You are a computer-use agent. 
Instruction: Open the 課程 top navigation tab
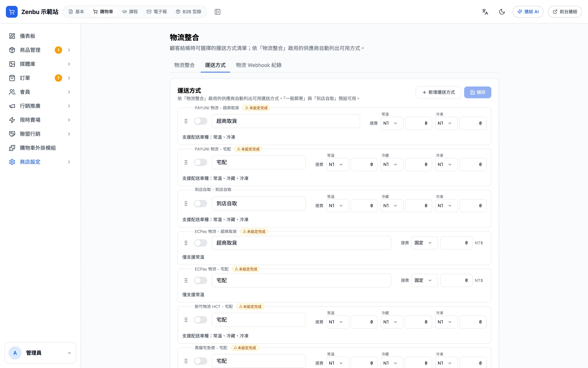pyautogui.click(x=130, y=12)
